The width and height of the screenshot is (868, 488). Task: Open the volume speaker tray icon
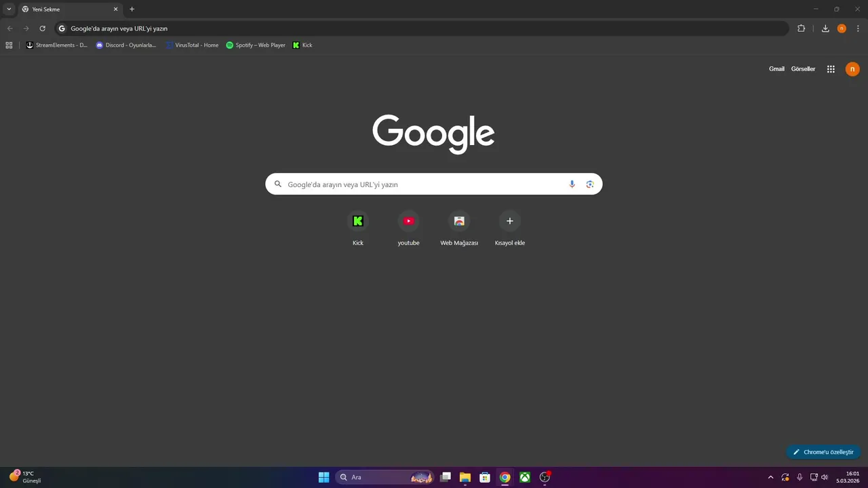[x=825, y=477]
